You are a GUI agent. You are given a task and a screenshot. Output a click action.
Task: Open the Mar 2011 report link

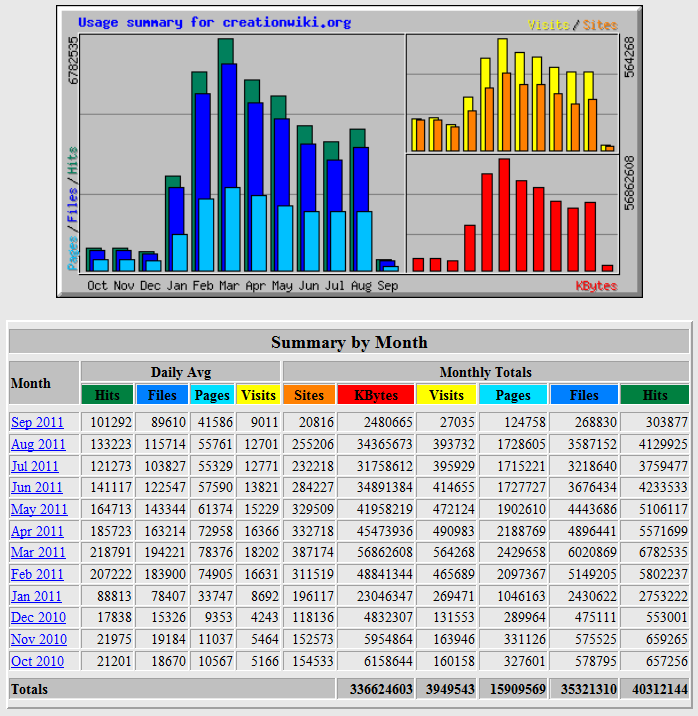pyautogui.click(x=38, y=552)
